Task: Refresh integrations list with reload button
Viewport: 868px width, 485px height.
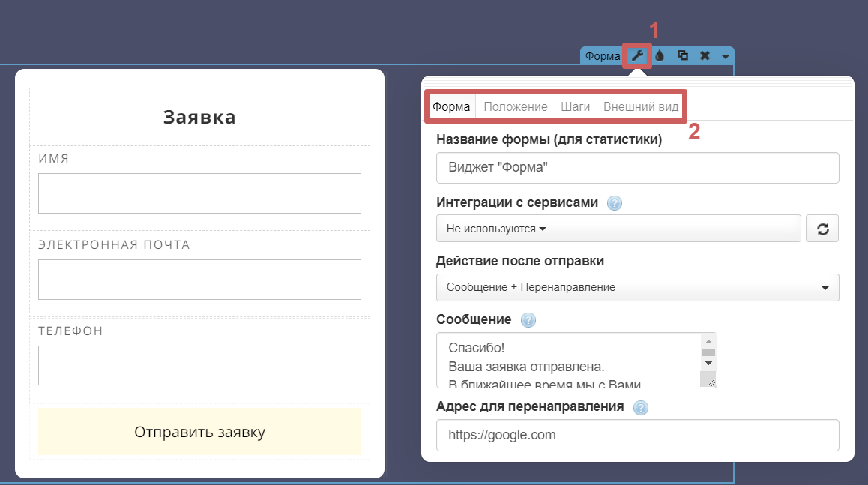Action: point(822,229)
